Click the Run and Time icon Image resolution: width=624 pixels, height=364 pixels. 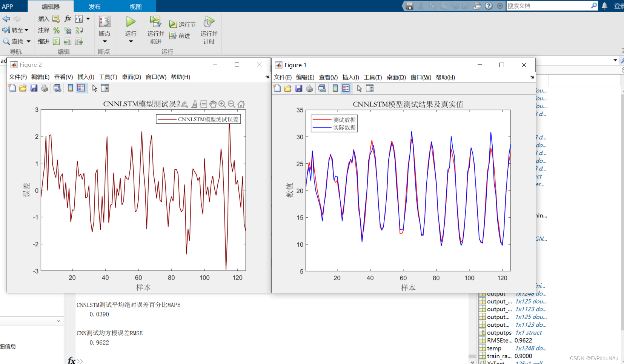209,22
